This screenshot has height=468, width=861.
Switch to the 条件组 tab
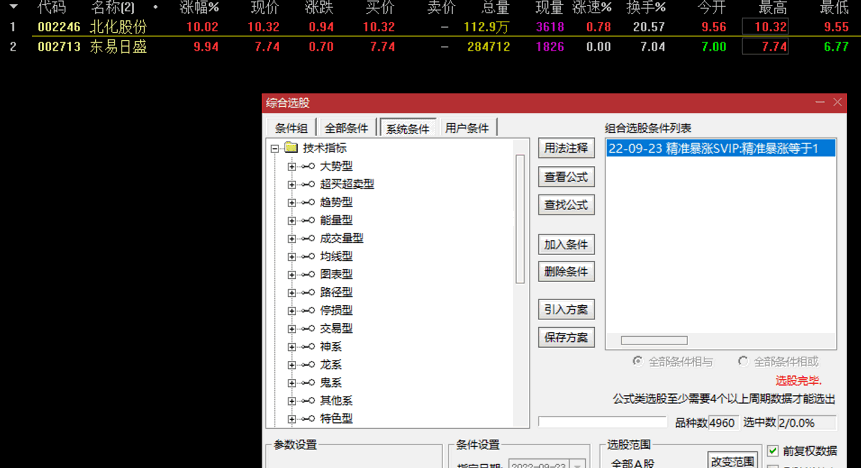pos(291,129)
